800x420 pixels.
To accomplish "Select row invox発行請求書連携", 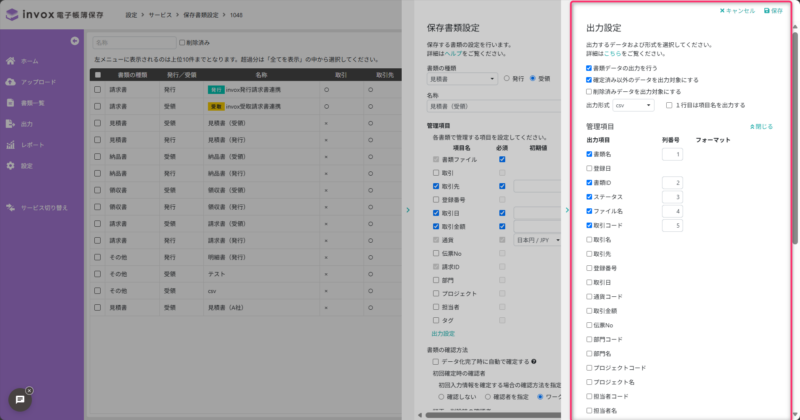I will (97, 90).
